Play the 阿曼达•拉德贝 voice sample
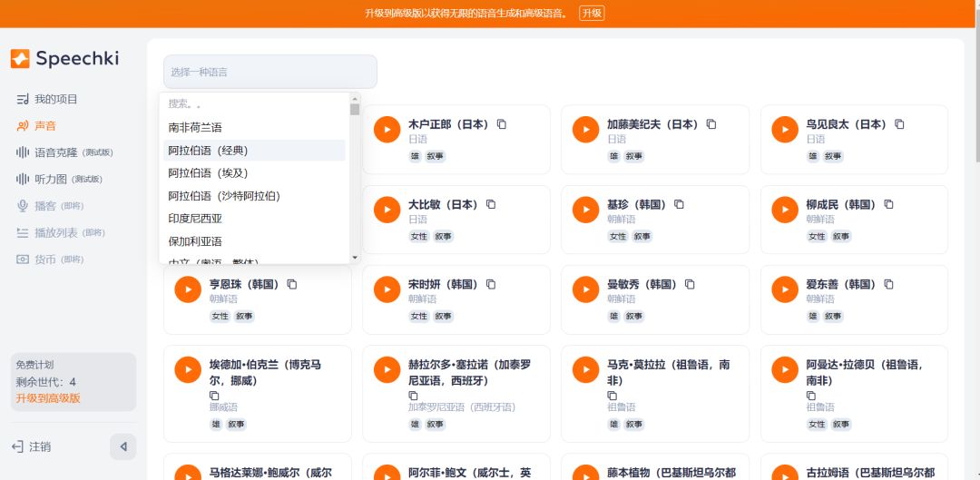This screenshot has height=480, width=980. (x=785, y=369)
